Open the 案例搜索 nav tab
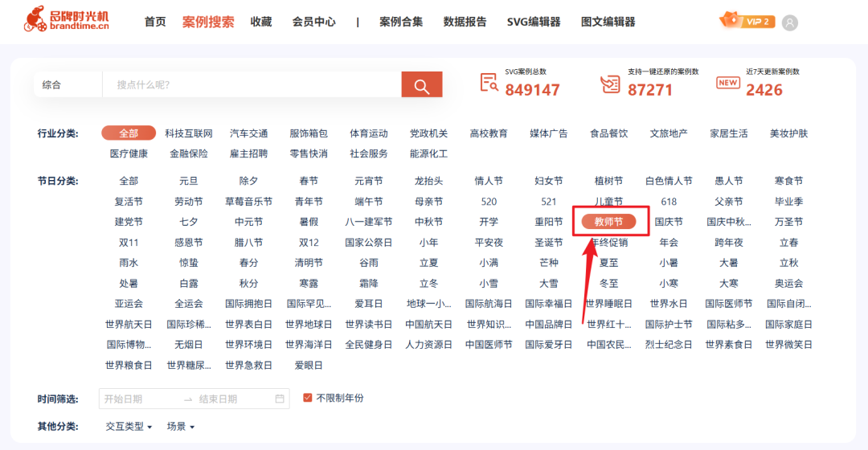The height and width of the screenshot is (450, 868). [x=208, y=22]
